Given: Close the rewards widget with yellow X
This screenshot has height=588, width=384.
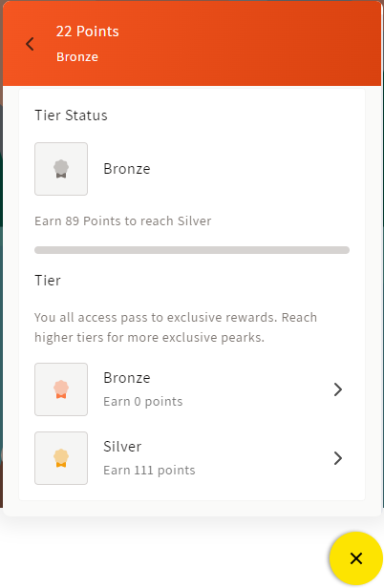Looking at the screenshot, I should (356, 558).
